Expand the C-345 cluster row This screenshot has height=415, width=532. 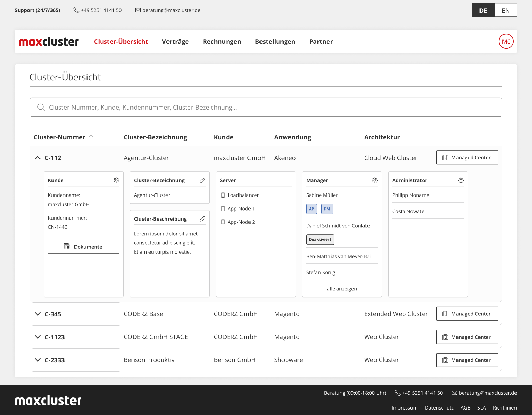click(x=38, y=314)
